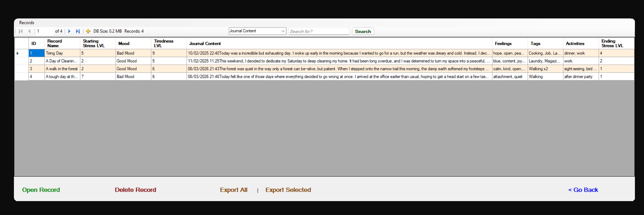644x215 pixels.
Task: Choose Export Selected
Action: (288, 190)
